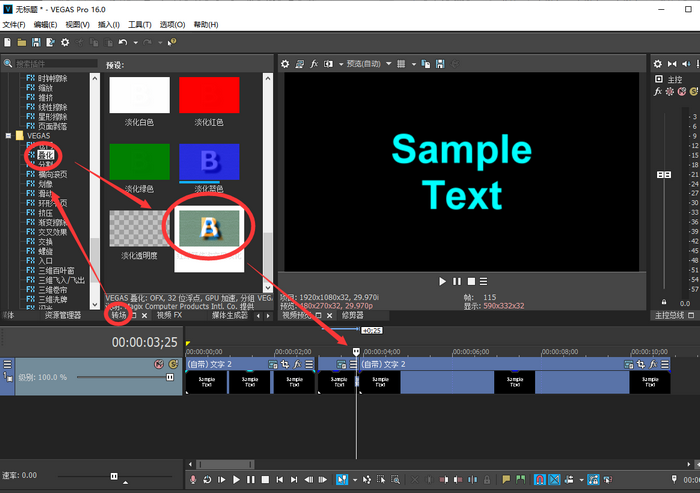Collapse the VEGAS folder in the tree
This screenshot has height=493, width=700.
[x=9, y=135]
